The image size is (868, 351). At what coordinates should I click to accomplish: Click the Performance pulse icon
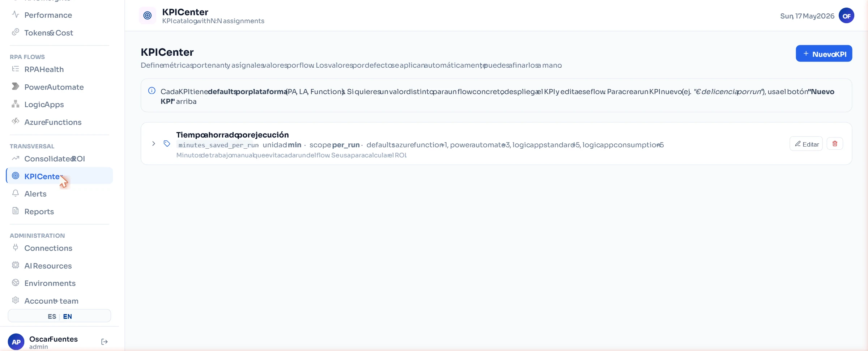pos(15,14)
